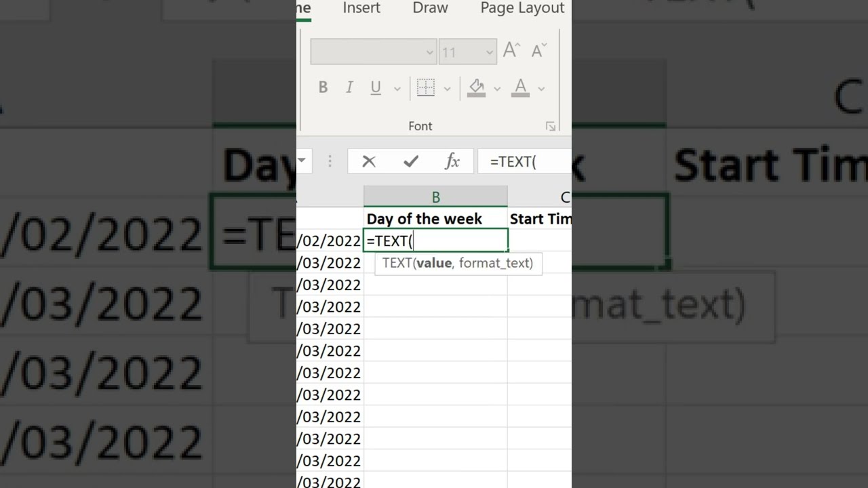Open the Font settings dialog launcher
Image resolution: width=868 pixels, height=488 pixels.
(x=551, y=127)
